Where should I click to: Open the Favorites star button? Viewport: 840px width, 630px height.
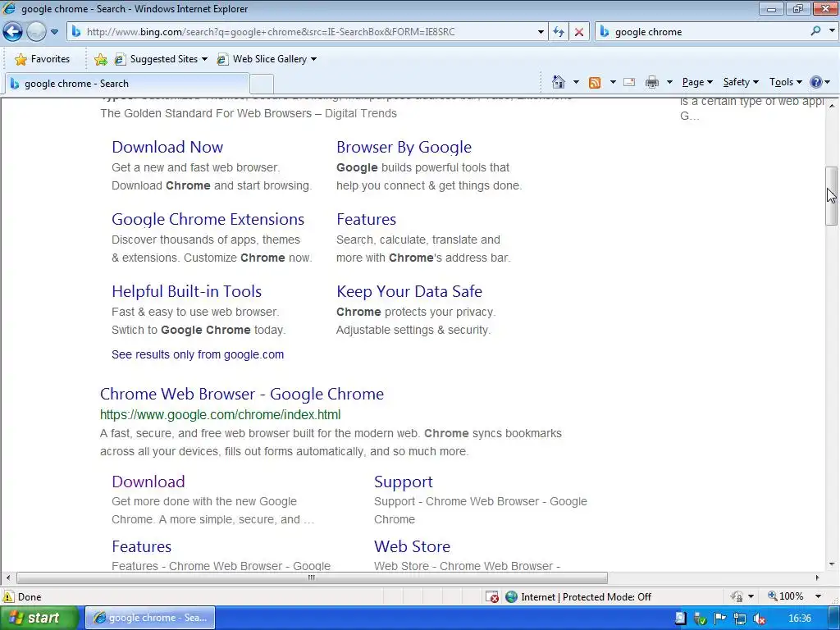click(x=43, y=59)
